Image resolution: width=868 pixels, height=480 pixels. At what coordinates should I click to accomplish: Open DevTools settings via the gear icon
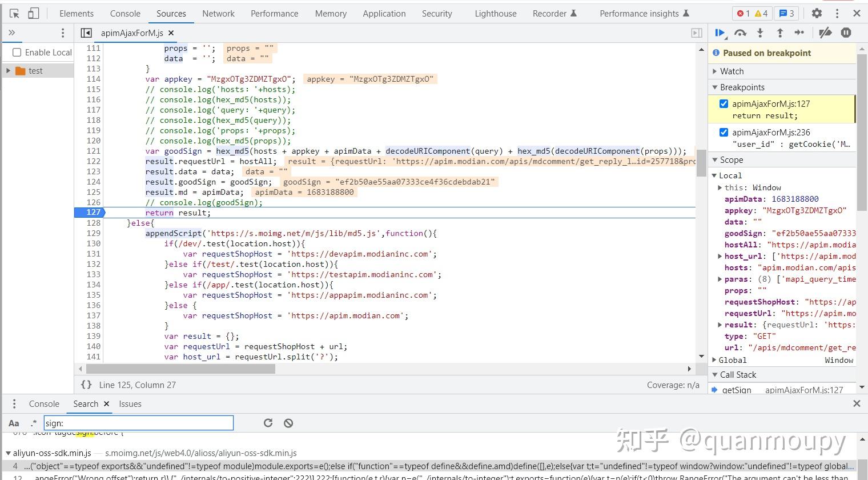point(817,13)
